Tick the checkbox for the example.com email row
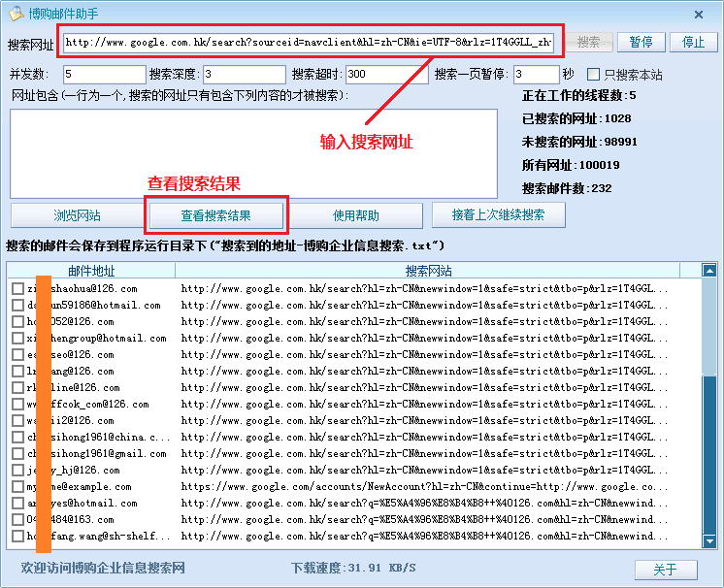Viewport: 724px width, 588px height. pos(17,487)
